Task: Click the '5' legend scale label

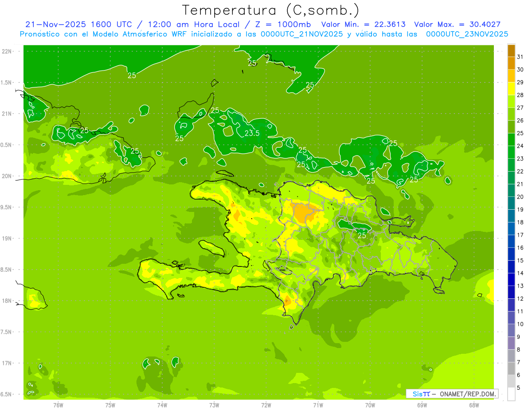Action: (x=519, y=388)
